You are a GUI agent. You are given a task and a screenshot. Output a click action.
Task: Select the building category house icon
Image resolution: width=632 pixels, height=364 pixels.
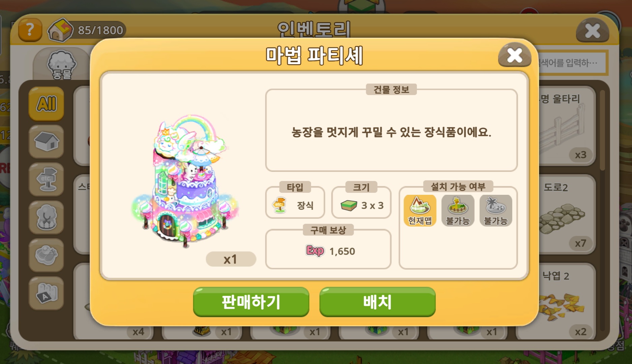47,142
